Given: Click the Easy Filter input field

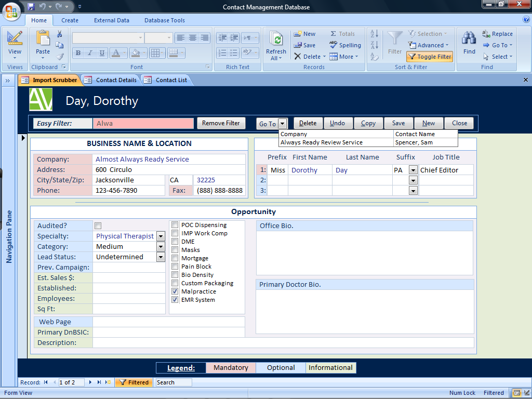Looking at the screenshot, I should point(143,124).
